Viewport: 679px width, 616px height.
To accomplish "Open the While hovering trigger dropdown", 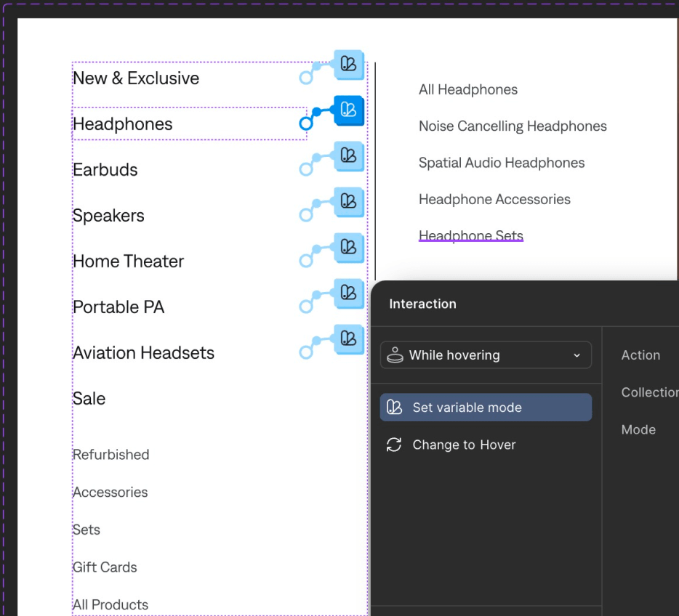I will point(486,355).
